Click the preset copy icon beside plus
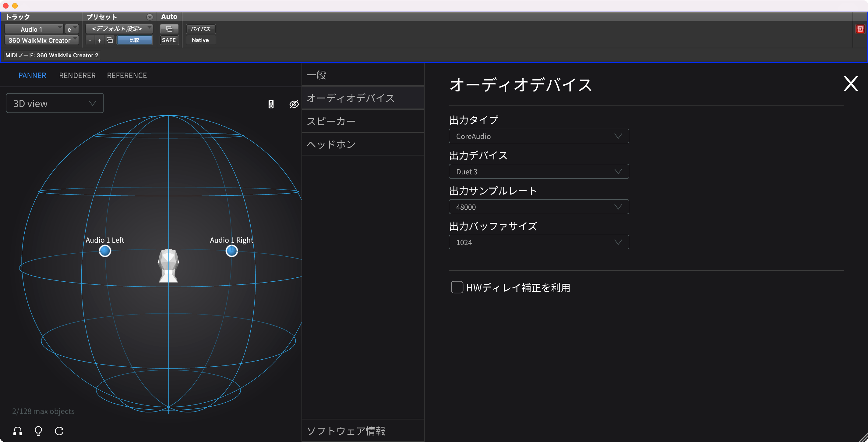This screenshot has width=868, height=442. [110, 40]
